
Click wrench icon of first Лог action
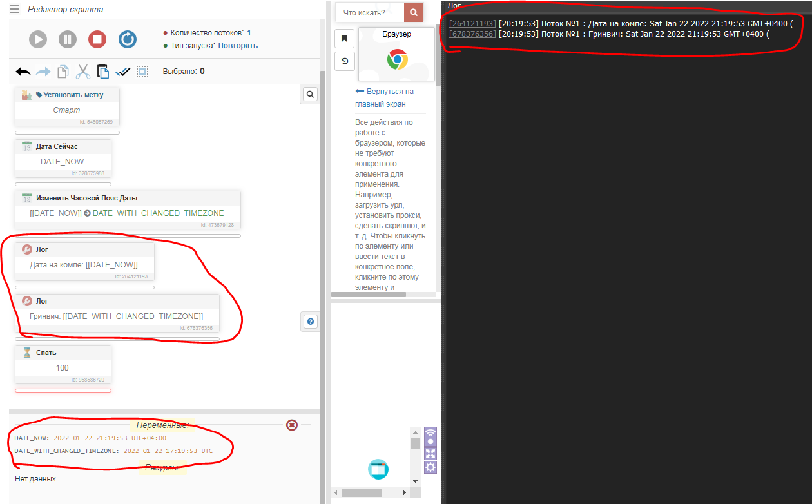click(x=27, y=249)
